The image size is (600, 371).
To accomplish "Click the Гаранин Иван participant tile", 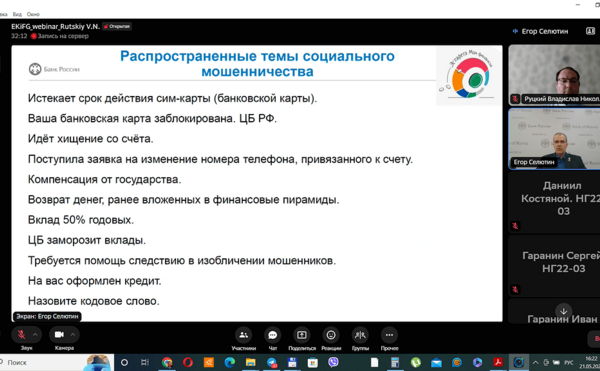I will tap(554, 311).
